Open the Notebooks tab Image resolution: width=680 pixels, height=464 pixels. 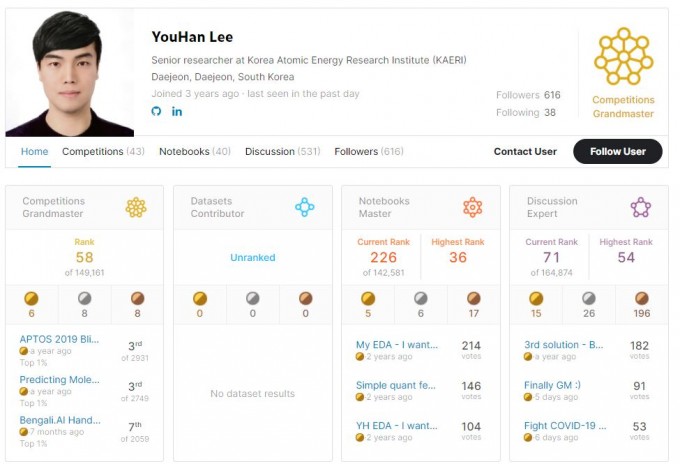point(194,152)
